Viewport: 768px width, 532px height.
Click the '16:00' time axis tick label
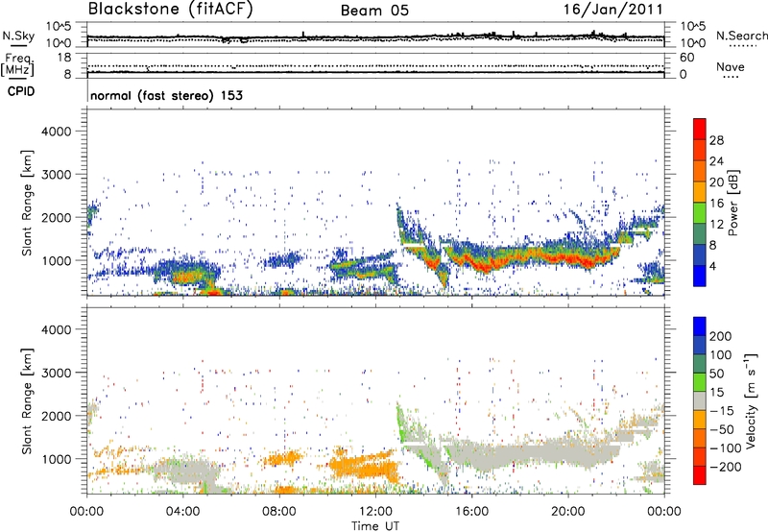(471, 512)
